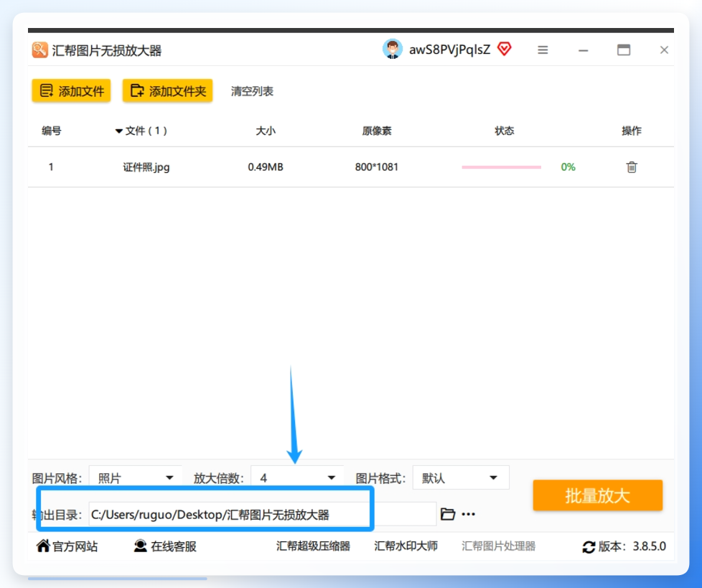Delete 证件照.jpg with trash icon
Viewport: 702px width, 588px height.
(631, 167)
